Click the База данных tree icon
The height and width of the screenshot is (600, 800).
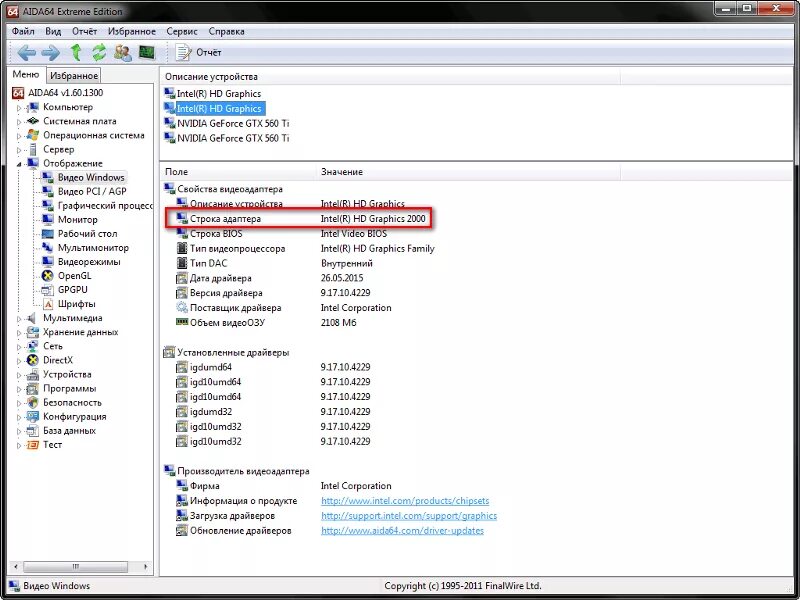[x=32, y=431]
